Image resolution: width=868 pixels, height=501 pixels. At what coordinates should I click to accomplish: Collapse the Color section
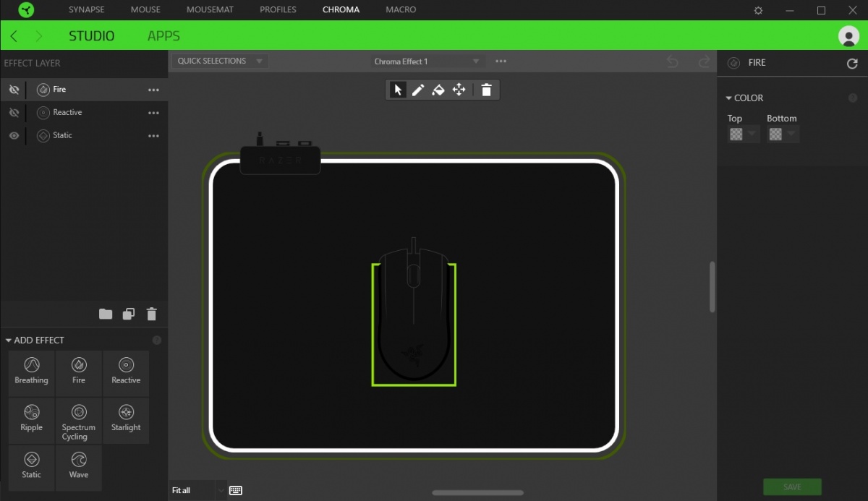(729, 98)
